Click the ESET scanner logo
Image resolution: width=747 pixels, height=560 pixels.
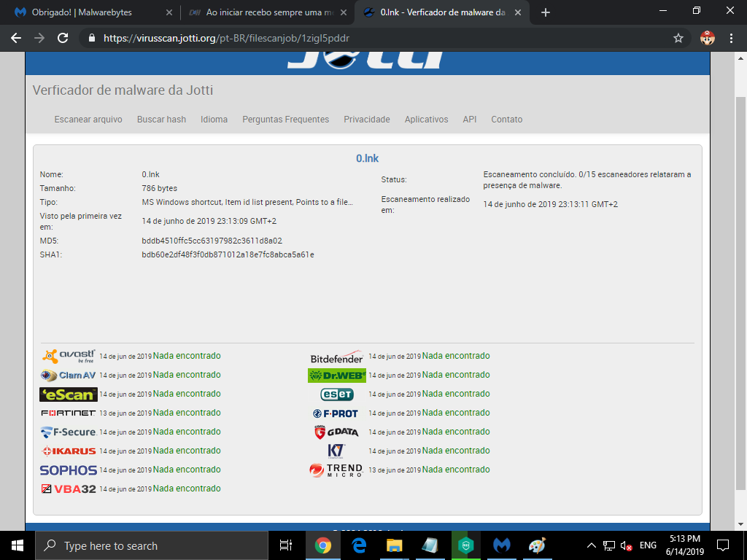337,394
